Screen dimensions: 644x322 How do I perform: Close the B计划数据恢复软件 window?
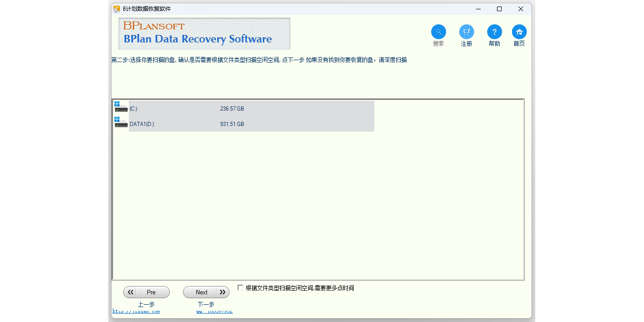[521, 9]
